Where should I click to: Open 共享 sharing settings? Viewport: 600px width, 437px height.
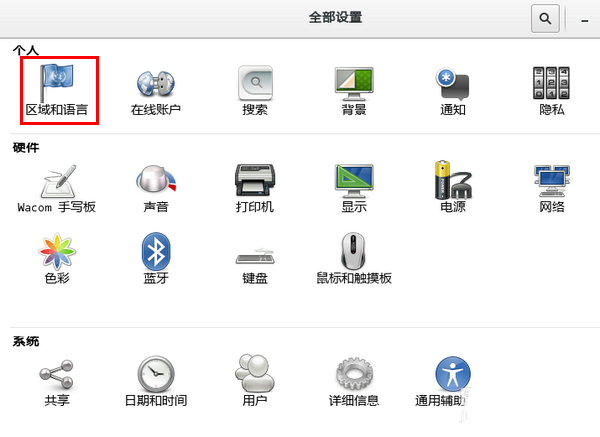click(x=57, y=382)
